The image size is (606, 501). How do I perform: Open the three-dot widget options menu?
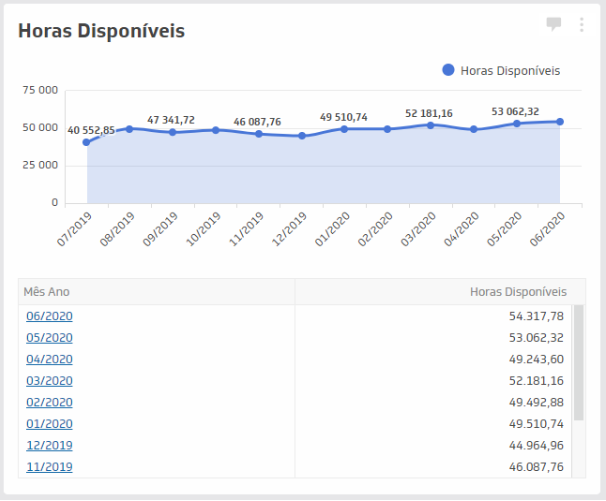pyautogui.click(x=581, y=25)
